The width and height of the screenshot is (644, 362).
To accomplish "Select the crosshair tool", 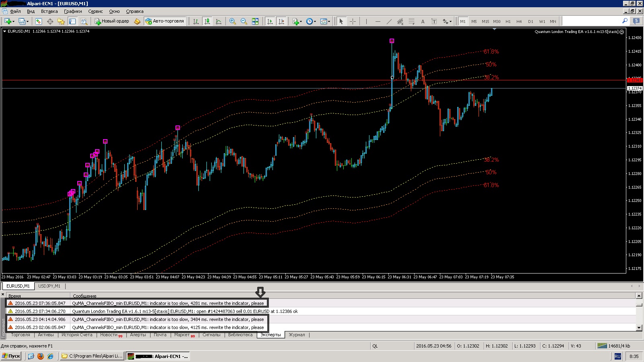I will tap(353, 21).
